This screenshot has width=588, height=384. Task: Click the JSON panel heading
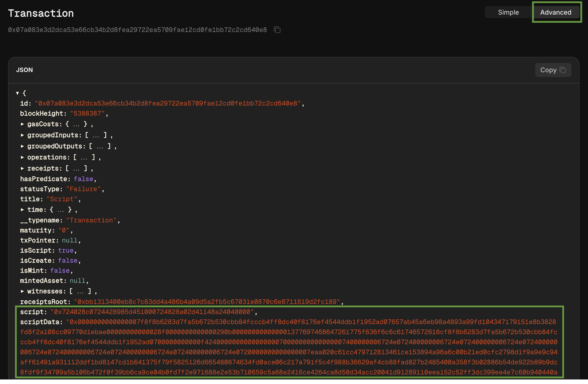(24, 70)
